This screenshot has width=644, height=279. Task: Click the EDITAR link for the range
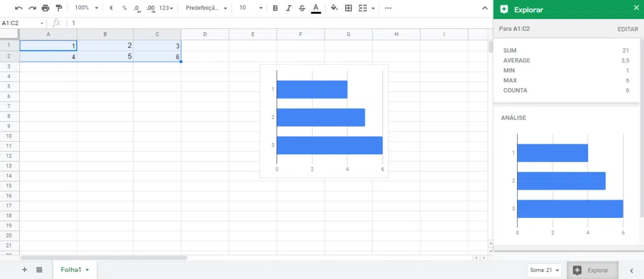click(x=628, y=29)
